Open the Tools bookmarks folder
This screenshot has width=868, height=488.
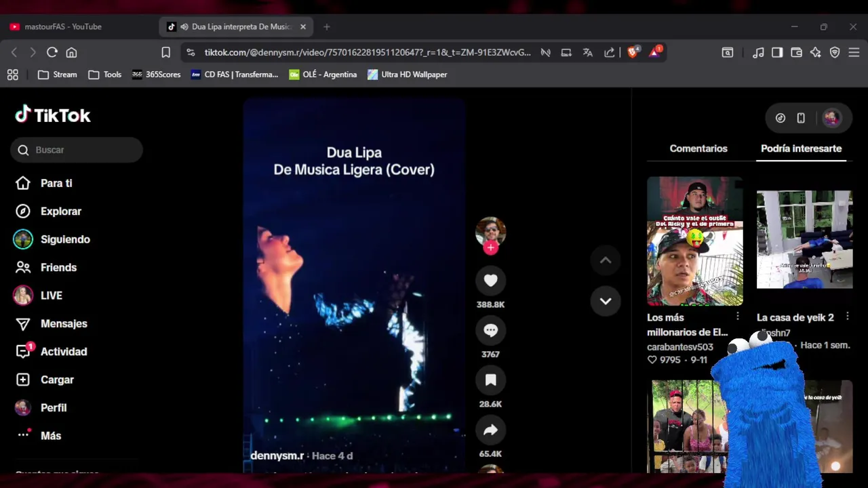(x=105, y=75)
